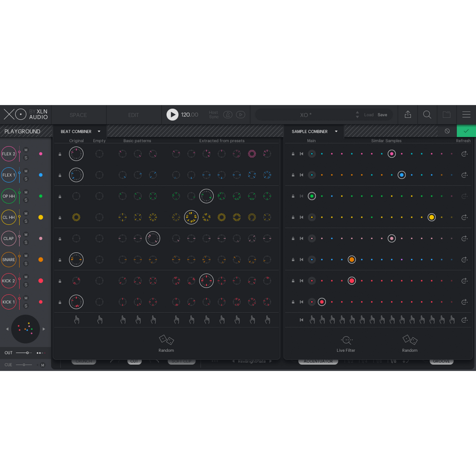Switch to the EDIT tab
Image resolution: width=476 pixels, height=476 pixels.
point(133,115)
